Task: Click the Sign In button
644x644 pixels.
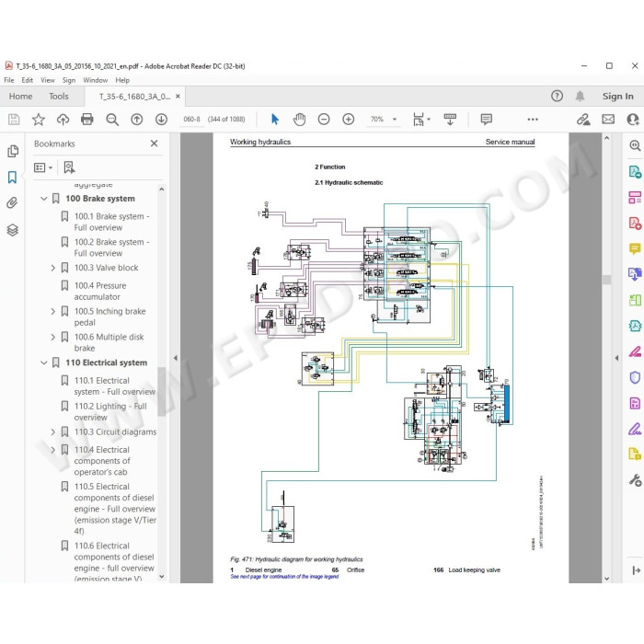Action: 617,96
